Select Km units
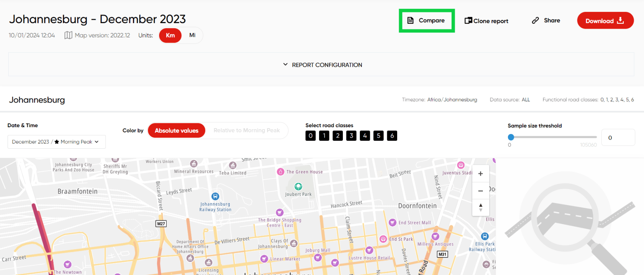The width and height of the screenshot is (644, 275). 170,35
